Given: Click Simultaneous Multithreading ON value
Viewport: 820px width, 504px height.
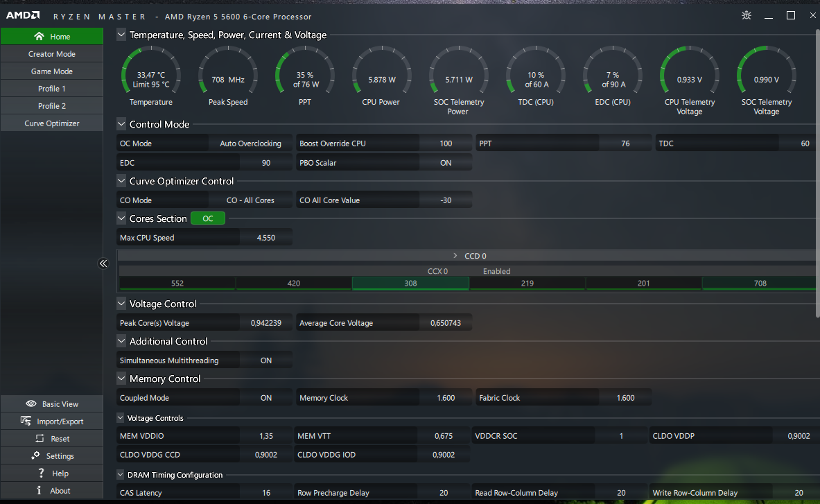Looking at the screenshot, I should click(x=266, y=360).
